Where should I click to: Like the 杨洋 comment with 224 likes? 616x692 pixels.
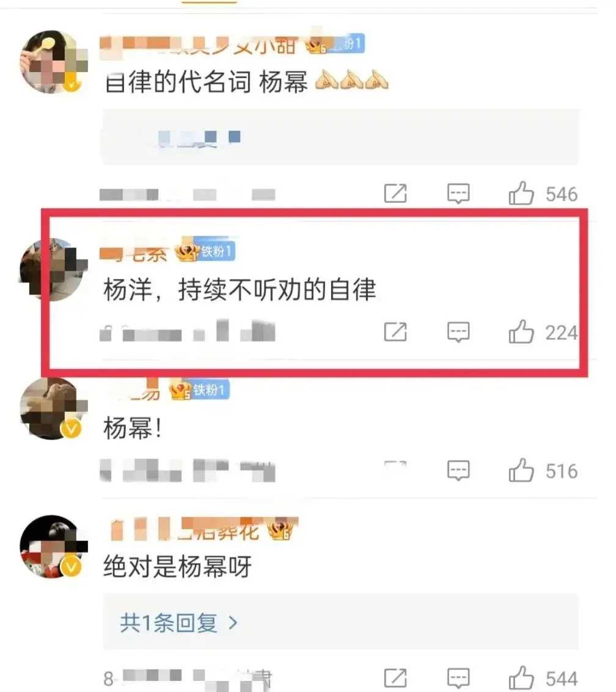click(521, 332)
